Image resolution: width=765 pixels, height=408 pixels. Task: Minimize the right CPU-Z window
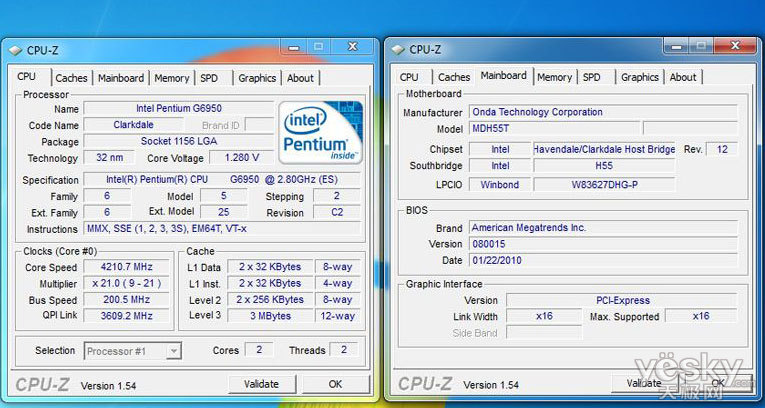(676, 46)
